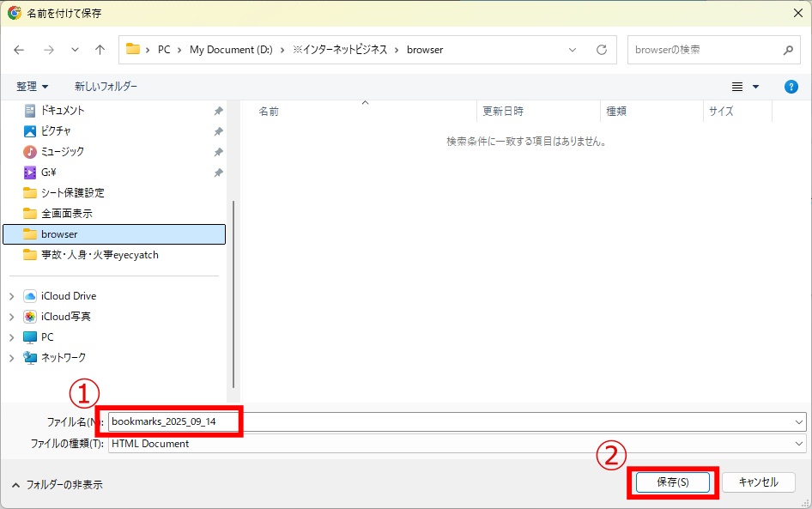Open help with the question icon
This screenshot has width=812, height=509.
click(791, 87)
